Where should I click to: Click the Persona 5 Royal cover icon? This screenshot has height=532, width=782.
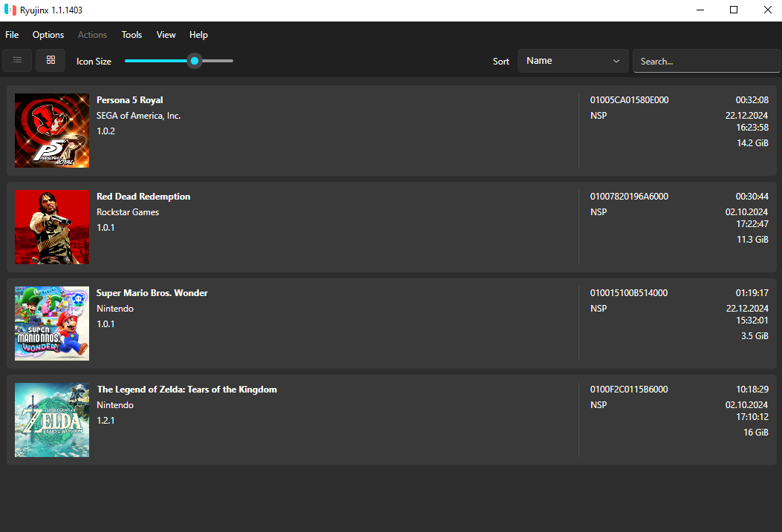52,131
